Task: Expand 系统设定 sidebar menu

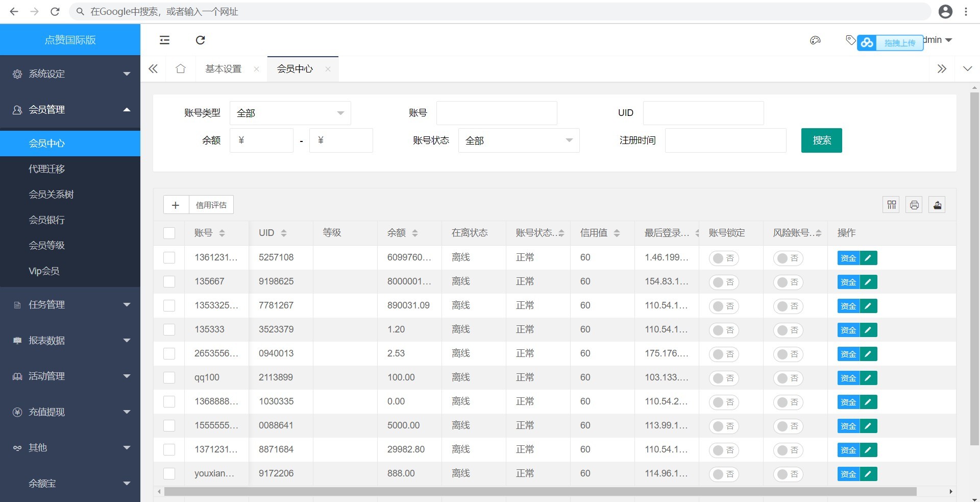Action: click(x=70, y=74)
